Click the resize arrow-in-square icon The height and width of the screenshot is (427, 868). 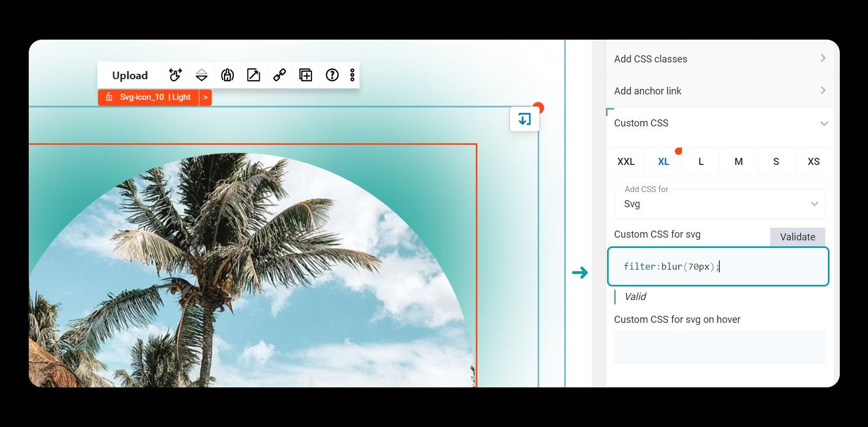[253, 75]
